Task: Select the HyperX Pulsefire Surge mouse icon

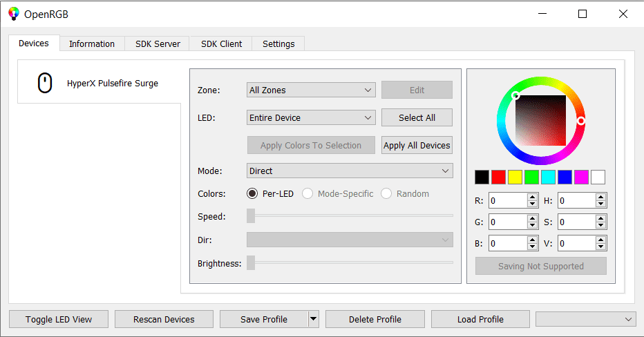Action: click(45, 83)
